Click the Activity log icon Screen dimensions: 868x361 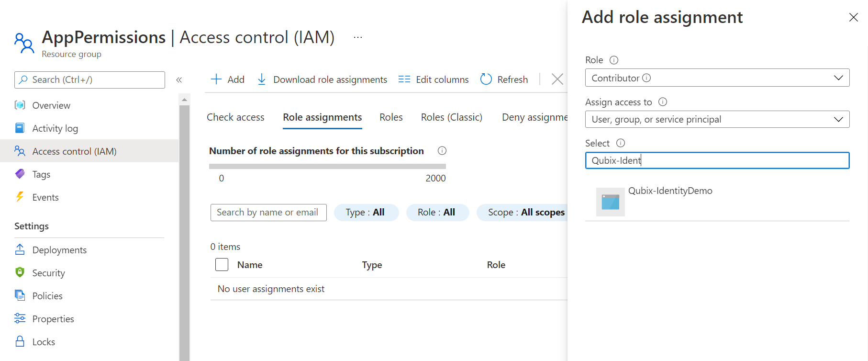[x=20, y=128]
